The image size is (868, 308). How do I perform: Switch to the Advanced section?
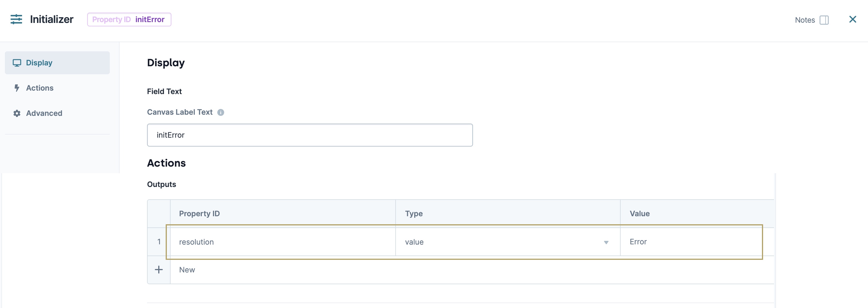pos(44,113)
